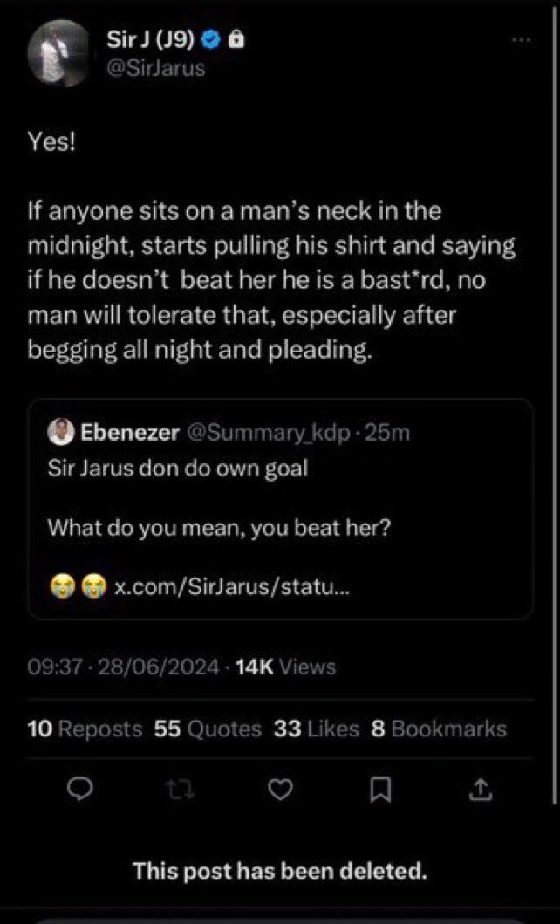The image size is (560, 924).
Task: Open the three-dot more options menu
Action: click(x=521, y=40)
